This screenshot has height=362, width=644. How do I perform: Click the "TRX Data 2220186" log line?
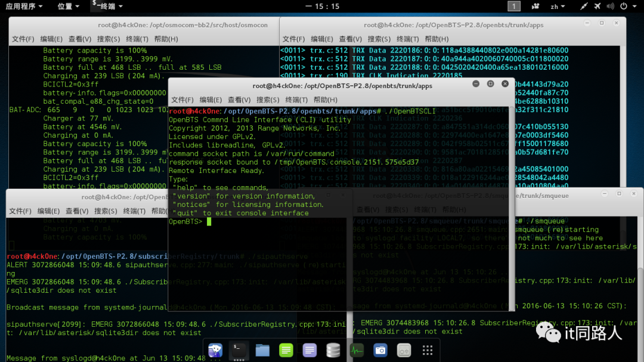[425, 51]
